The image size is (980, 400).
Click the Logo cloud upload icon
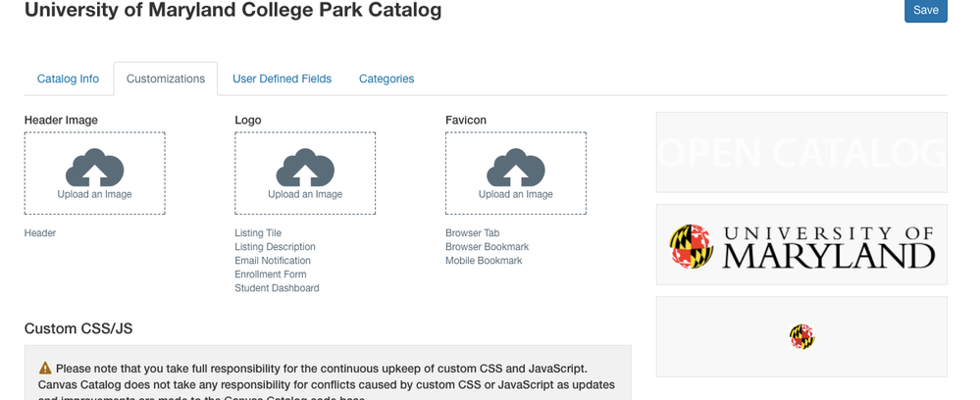pyautogui.click(x=305, y=167)
